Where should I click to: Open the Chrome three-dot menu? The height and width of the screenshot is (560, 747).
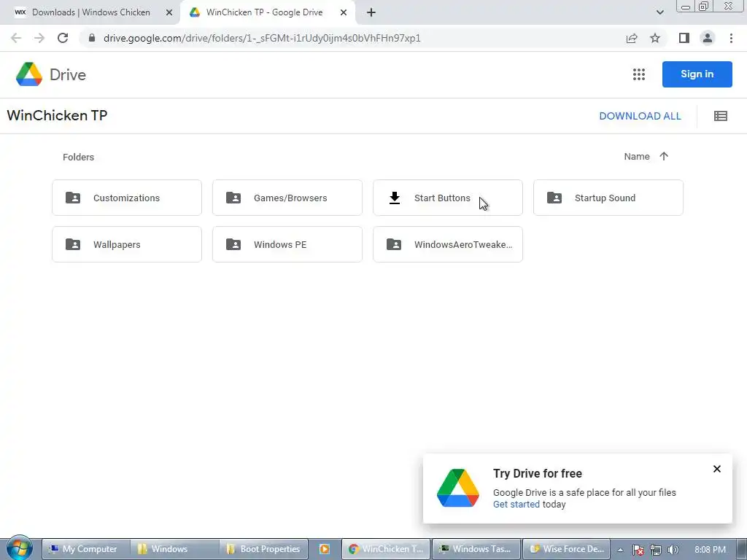[x=731, y=38]
